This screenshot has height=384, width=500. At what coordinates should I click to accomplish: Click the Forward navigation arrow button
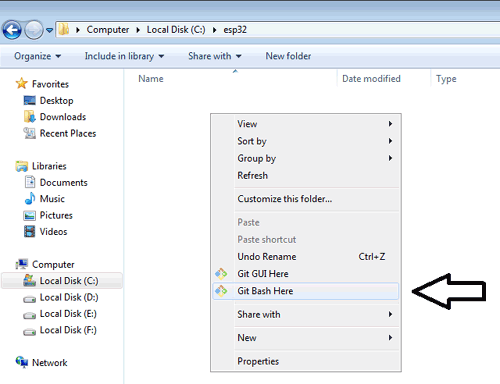click(x=34, y=30)
